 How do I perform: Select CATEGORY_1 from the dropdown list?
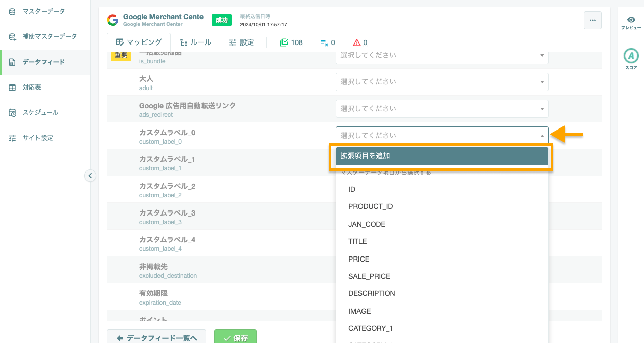click(442, 328)
